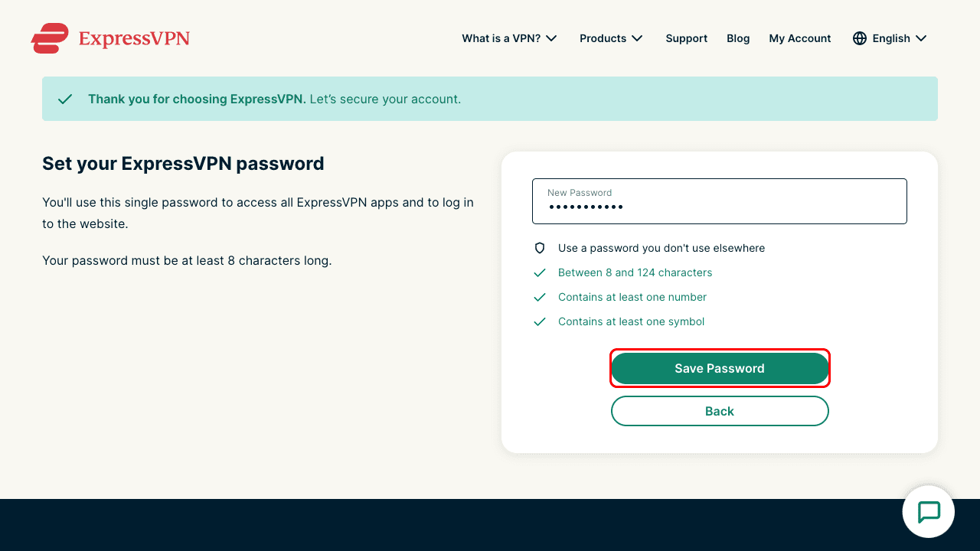Click the globe language icon

859,38
